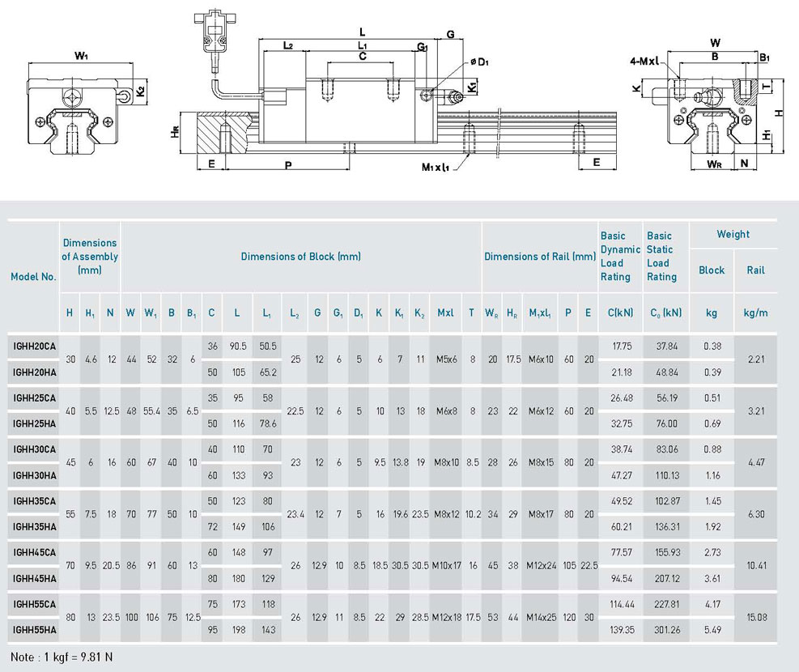Select the 6.30 rail weight value
Viewport: 799px width, 672px height.
click(x=756, y=514)
